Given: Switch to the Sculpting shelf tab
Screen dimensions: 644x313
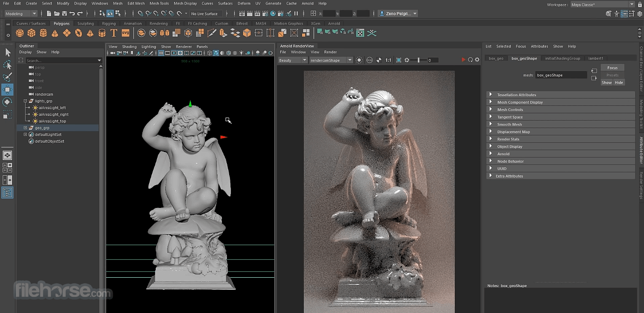Looking at the screenshot, I should (85, 23).
